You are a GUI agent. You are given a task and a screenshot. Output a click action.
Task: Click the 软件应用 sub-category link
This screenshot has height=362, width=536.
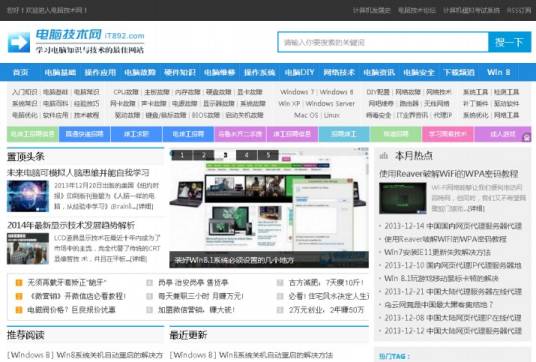coord(55,115)
